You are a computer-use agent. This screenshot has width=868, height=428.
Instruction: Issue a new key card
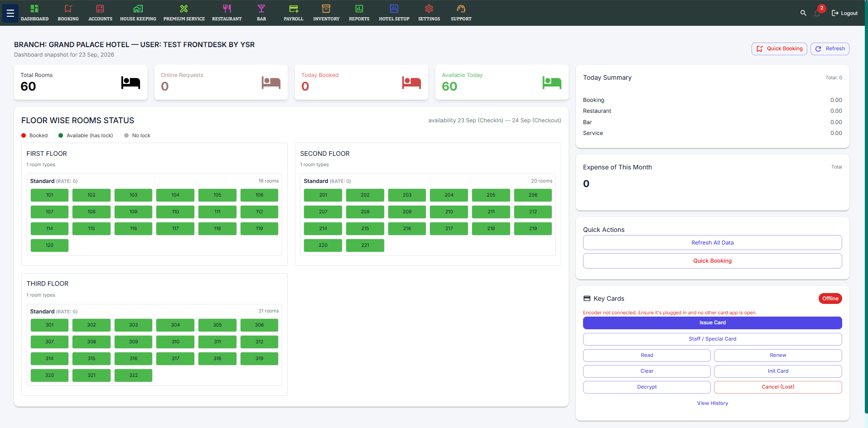pyautogui.click(x=712, y=322)
